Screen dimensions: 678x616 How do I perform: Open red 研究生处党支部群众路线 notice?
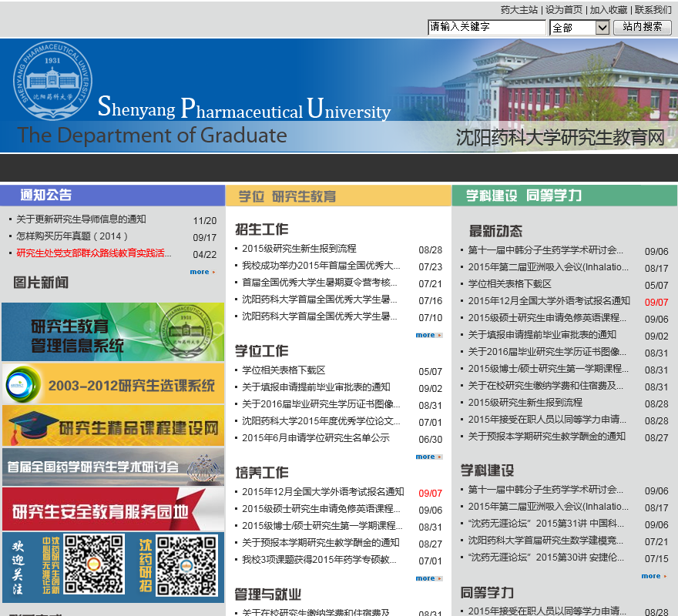point(93,253)
